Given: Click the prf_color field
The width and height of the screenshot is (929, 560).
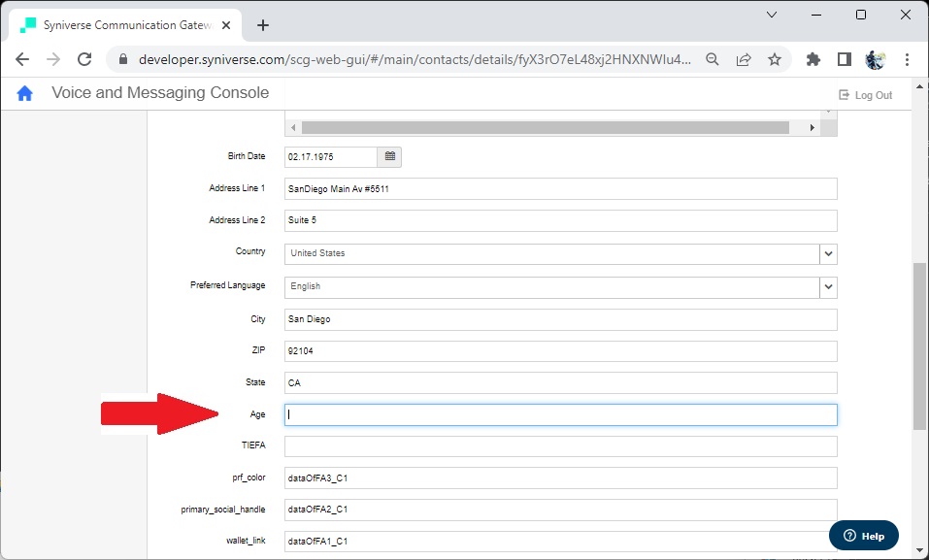Looking at the screenshot, I should coord(560,478).
